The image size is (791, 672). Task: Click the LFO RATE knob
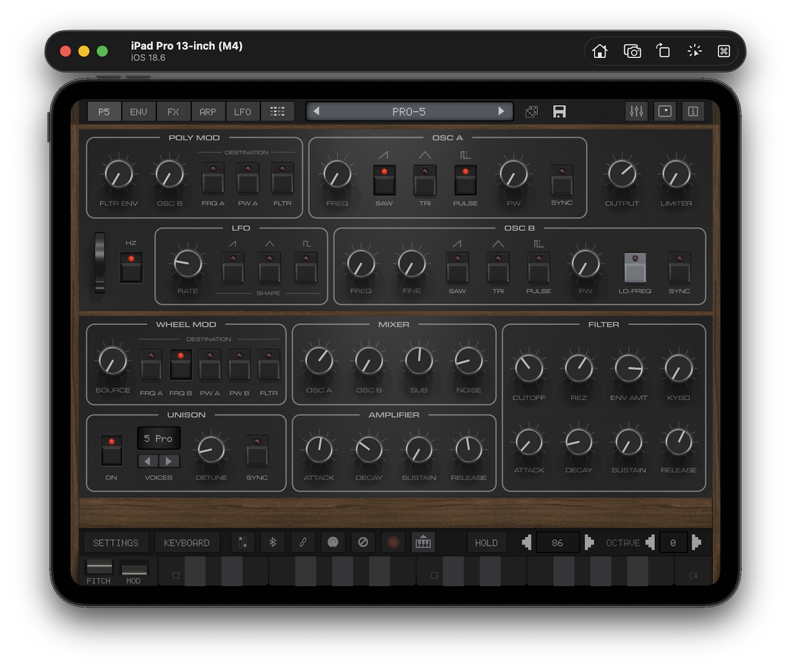click(x=188, y=263)
